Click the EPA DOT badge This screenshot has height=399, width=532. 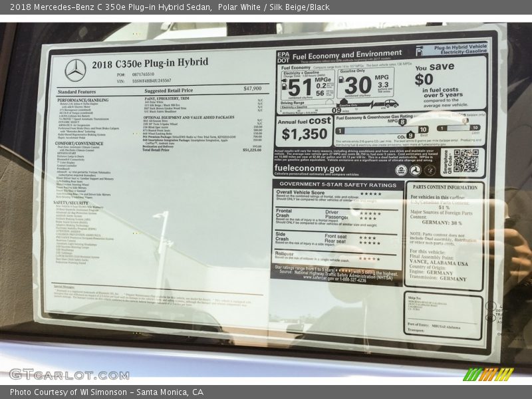[x=283, y=57]
